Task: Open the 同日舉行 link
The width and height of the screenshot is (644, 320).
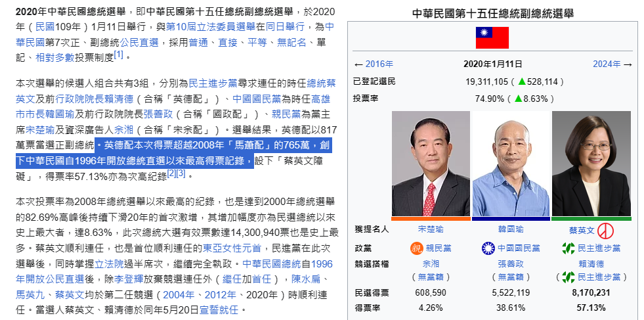Action: point(285,27)
